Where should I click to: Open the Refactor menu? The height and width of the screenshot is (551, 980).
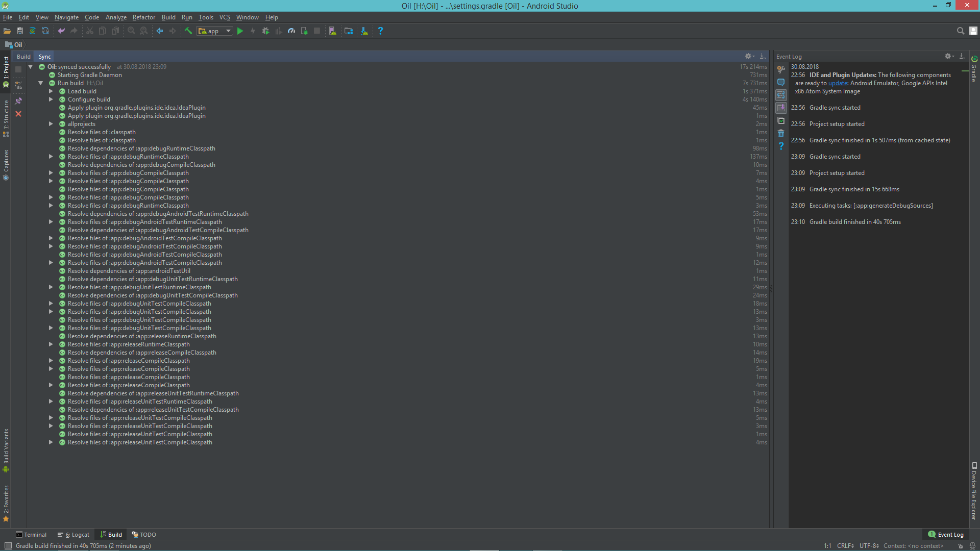pos(143,17)
